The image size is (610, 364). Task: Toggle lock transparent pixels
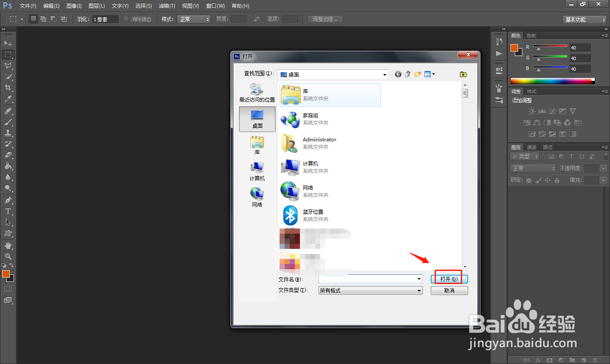coord(529,180)
